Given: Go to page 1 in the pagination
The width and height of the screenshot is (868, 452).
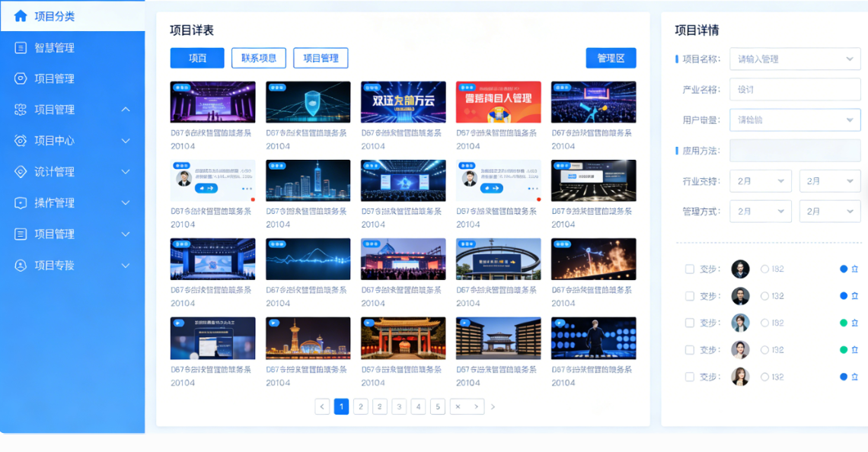Looking at the screenshot, I should 342,406.
